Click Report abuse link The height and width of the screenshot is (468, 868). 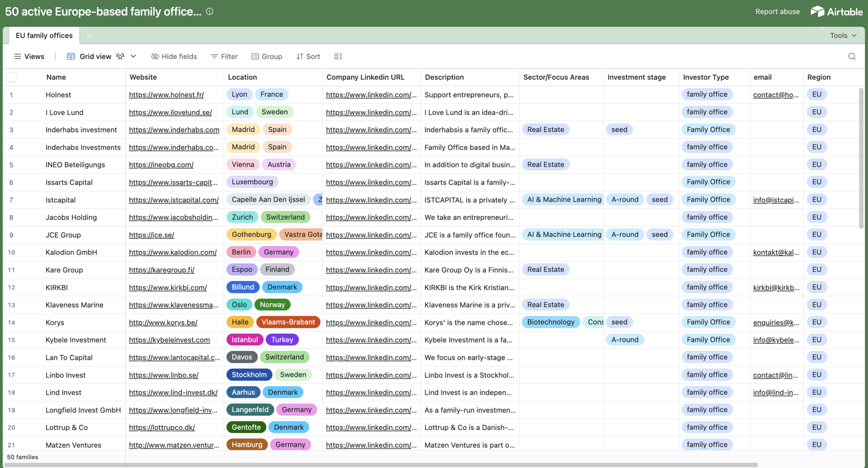tap(777, 12)
